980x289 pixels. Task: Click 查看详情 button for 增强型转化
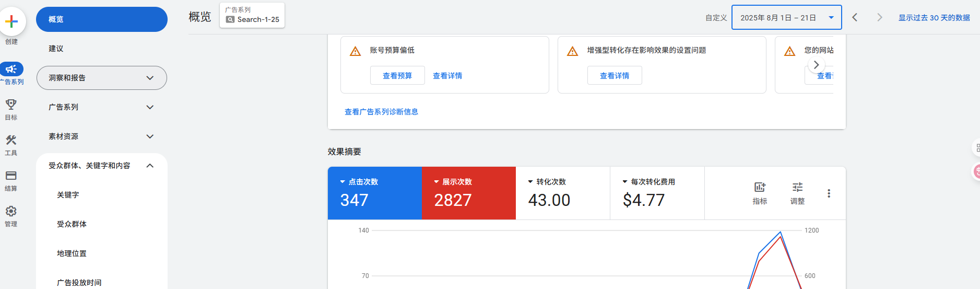615,76
